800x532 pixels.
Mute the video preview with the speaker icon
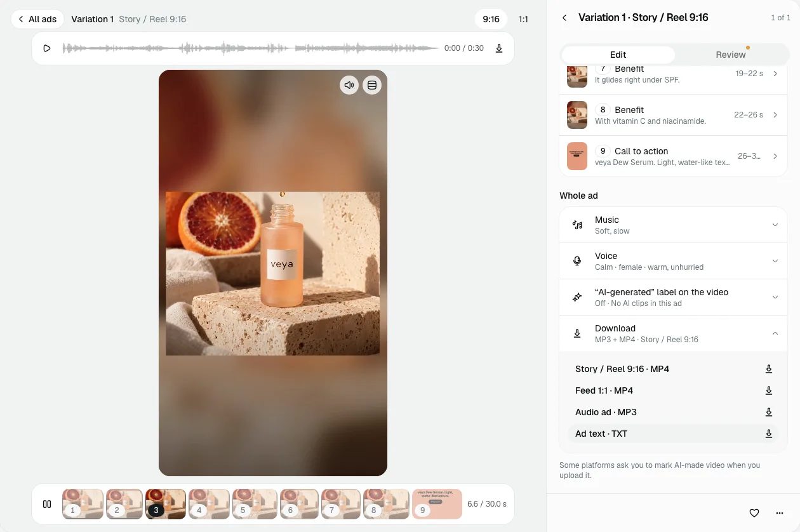coord(349,85)
